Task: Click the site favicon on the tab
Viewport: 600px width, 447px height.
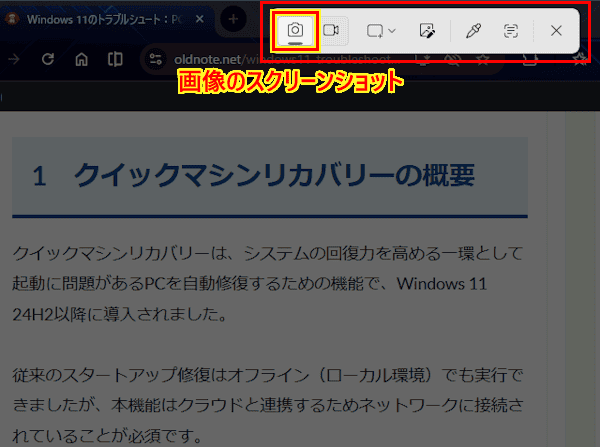Action: [15, 19]
